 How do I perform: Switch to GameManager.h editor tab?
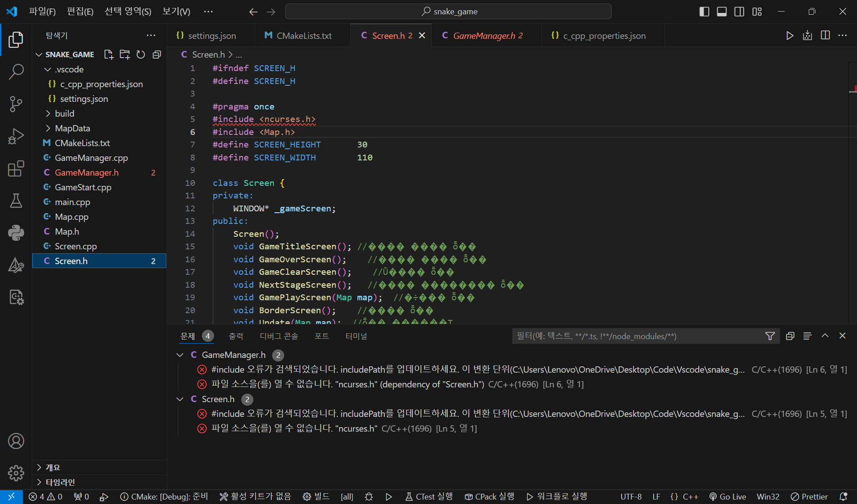[x=486, y=36]
